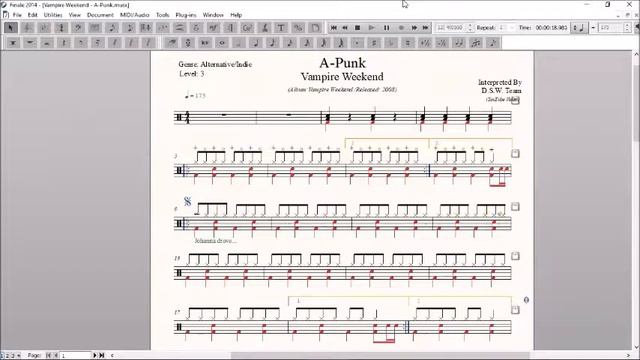Pick the sixteenth note duration
This screenshot has height=360, width=640.
point(289,43)
